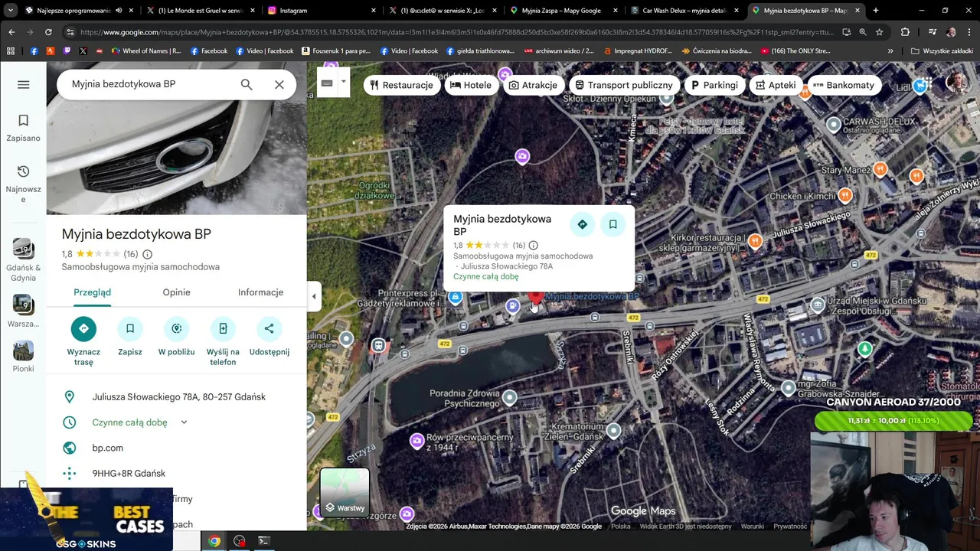
Task: Clear the search with the X icon
Action: click(279, 84)
